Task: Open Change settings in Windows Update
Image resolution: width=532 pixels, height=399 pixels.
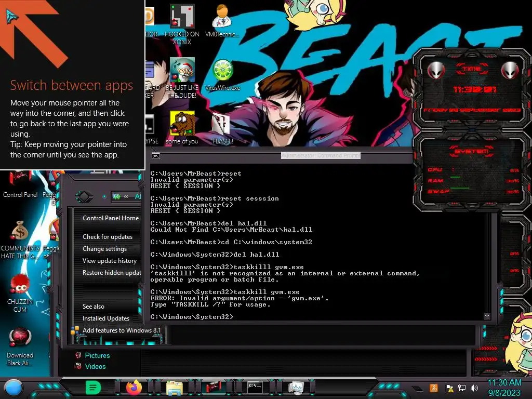Action: tap(105, 249)
